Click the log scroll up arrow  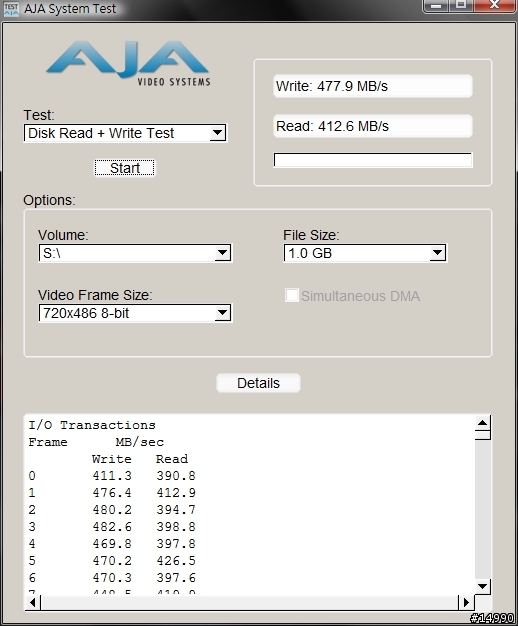482,423
